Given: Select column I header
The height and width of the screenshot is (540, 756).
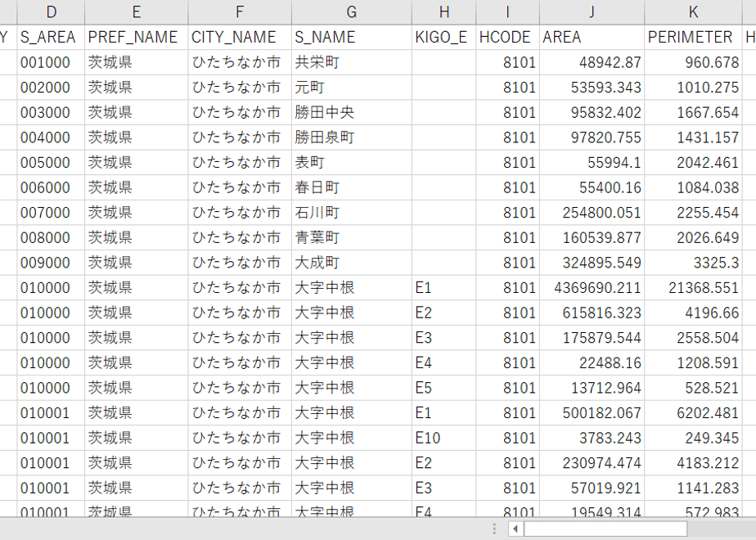Looking at the screenshot, I should click(x=508, y=12).
